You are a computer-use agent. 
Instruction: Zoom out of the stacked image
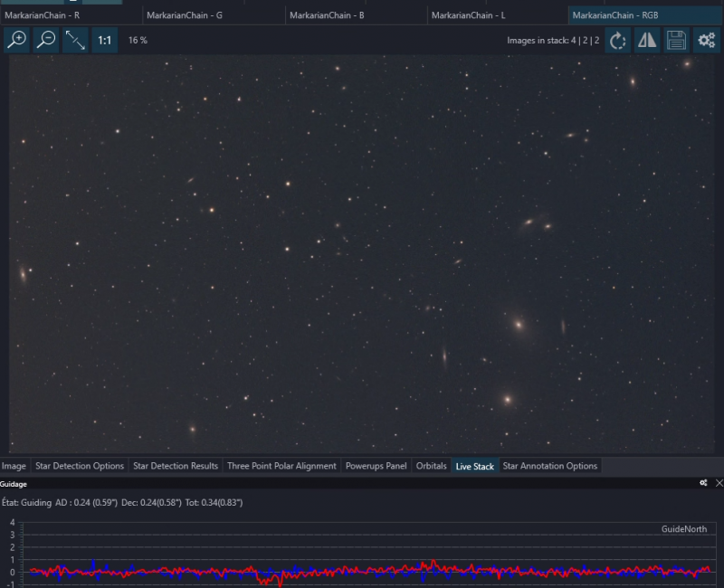point(46,40)
